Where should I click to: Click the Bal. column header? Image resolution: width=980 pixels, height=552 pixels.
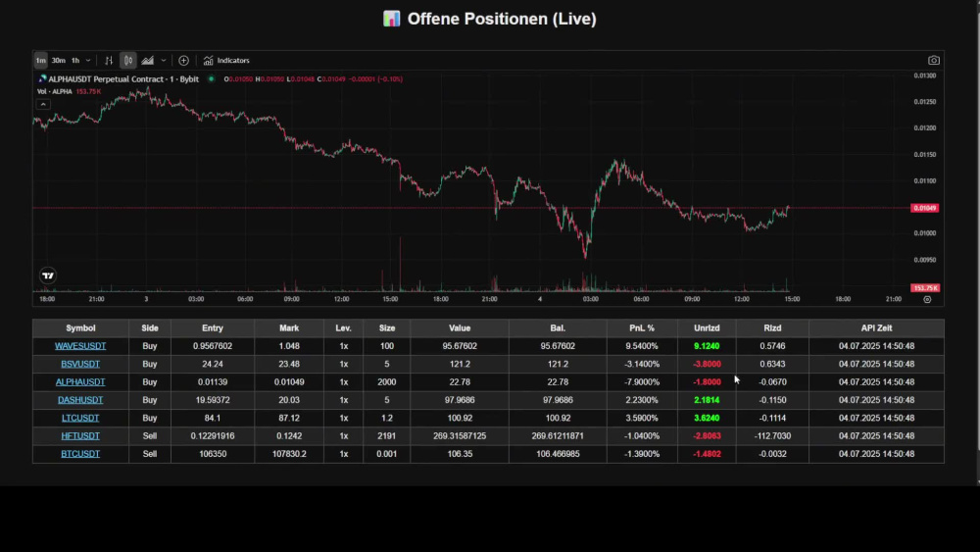[558, 328]
